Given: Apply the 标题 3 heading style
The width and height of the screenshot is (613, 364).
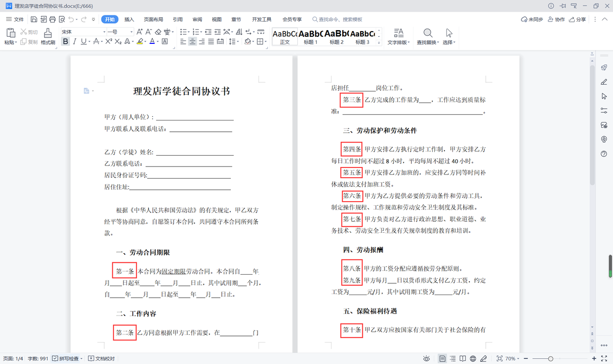Looking at the screenshot, I should pyautogui.click(x=363, y=36).
